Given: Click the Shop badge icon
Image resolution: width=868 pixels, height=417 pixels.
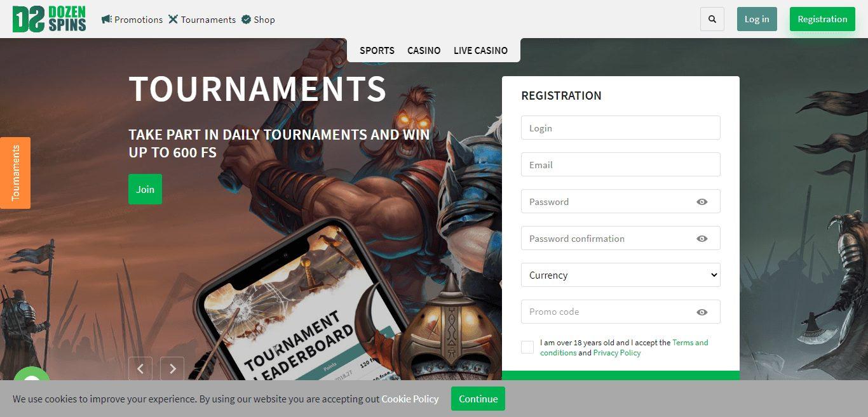Looking at the screenshot, I should click(246, 19).
